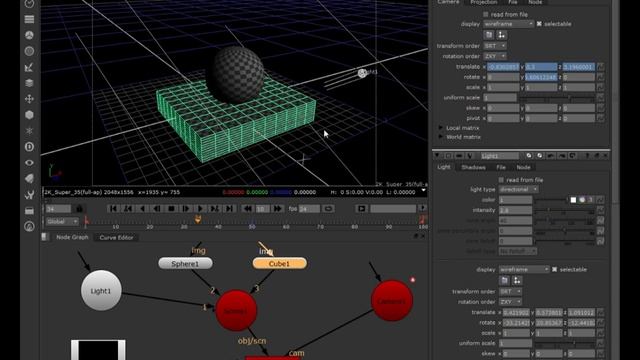
Task: Skip backward by frame increment
Action: click(x=247, y=209)
